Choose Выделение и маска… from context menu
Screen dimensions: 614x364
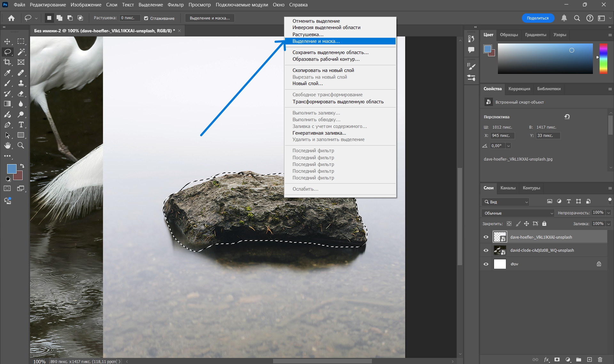[x=340, y=41]
